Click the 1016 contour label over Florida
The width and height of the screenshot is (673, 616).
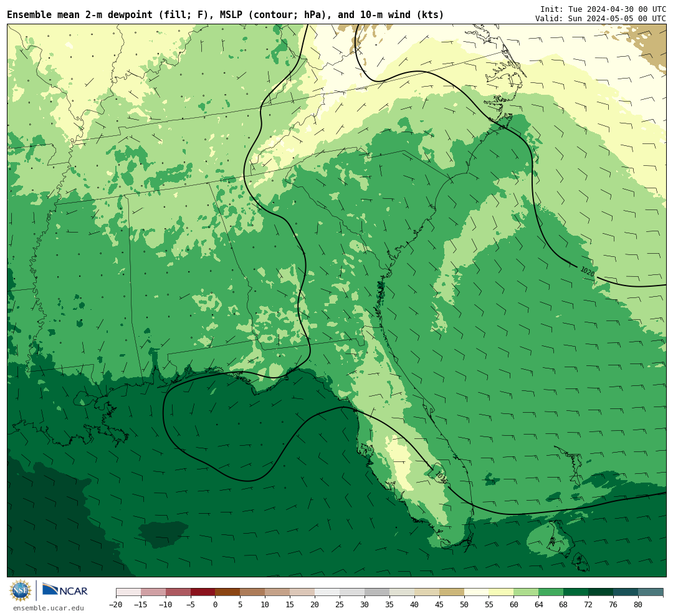click(x=441, y=476)
